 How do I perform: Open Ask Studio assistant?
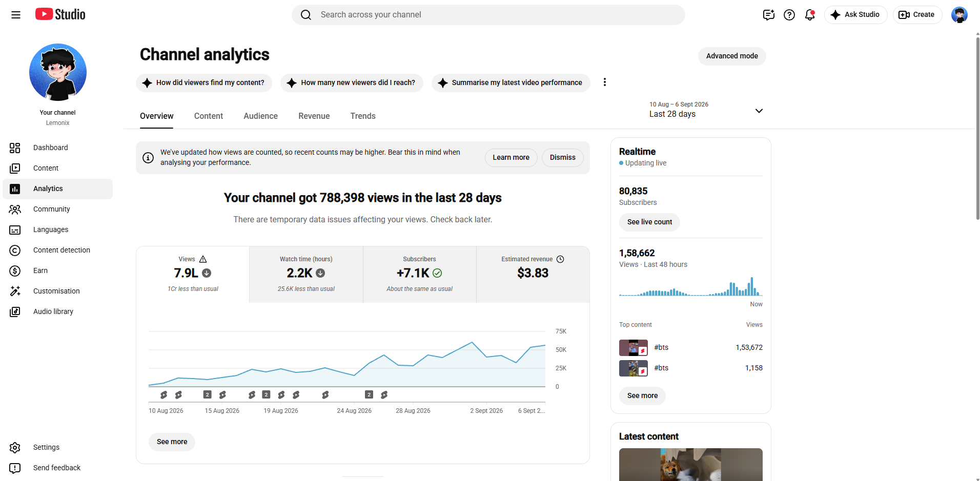tap(855, 15)
